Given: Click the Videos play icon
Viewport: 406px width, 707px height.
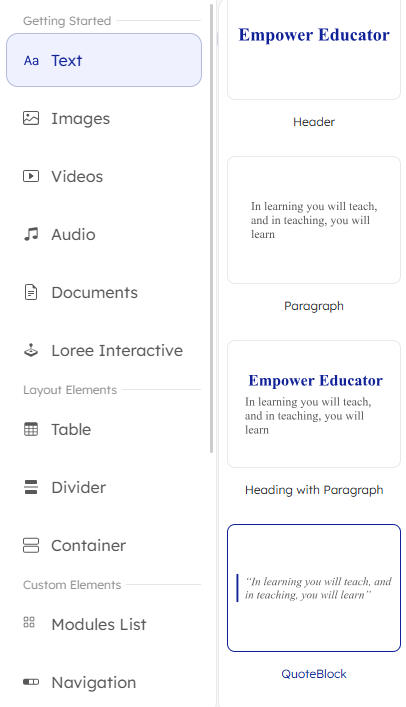Looking at the screenshot, I should coord(31,176).
